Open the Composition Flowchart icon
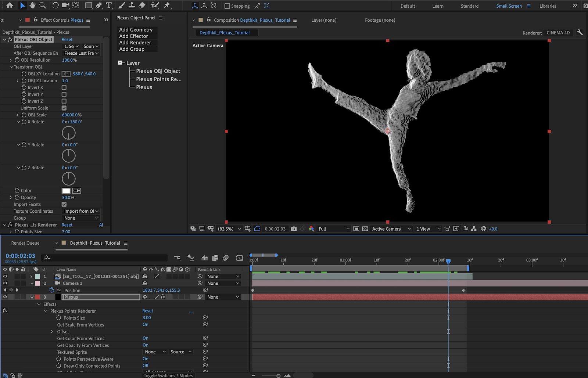Screen dimensions: 588x378 (x=474, y=228)
